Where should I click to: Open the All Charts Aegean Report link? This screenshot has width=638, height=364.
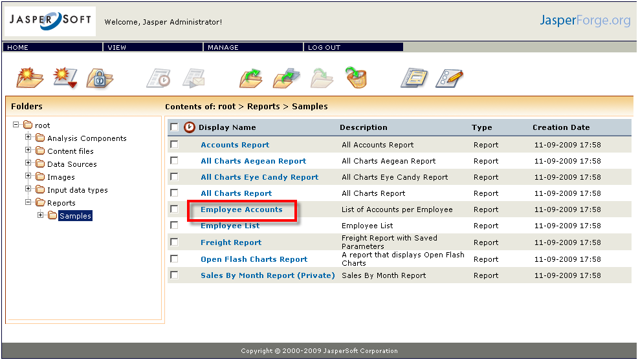tap(253, 161)
